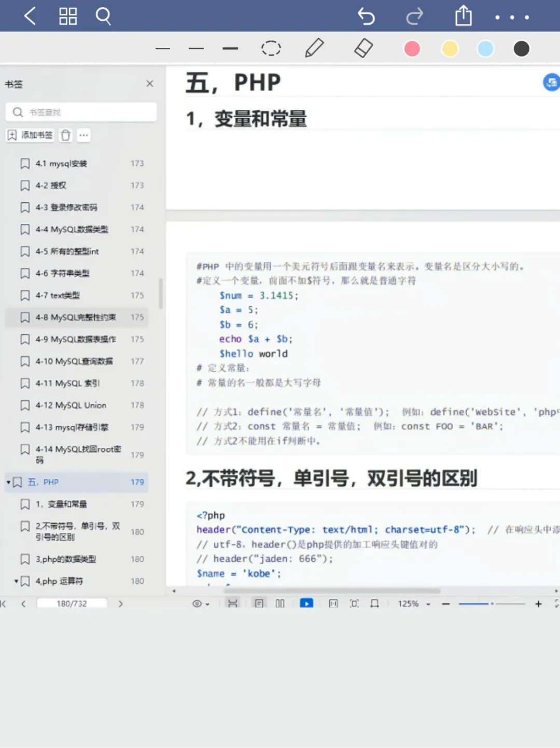Pick the black color swatch

pyautogui.click(x=521, y=49)
